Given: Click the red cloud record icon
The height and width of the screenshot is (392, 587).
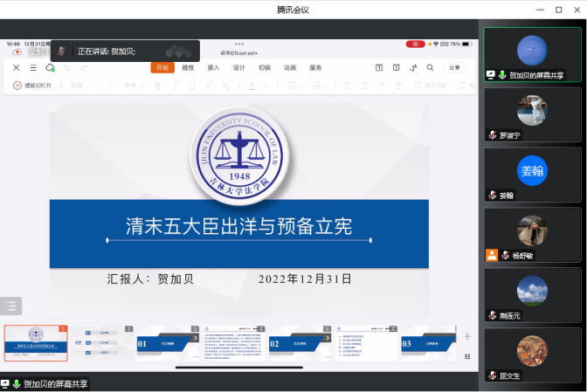Looking at the screenshot, I should point(17,52).
